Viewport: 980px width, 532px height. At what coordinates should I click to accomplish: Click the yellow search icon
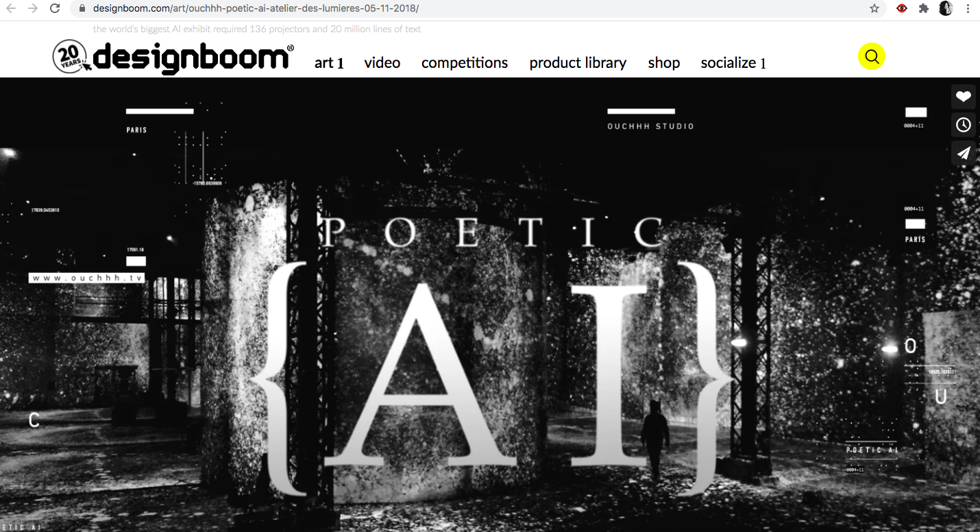(x=872, y=56)
